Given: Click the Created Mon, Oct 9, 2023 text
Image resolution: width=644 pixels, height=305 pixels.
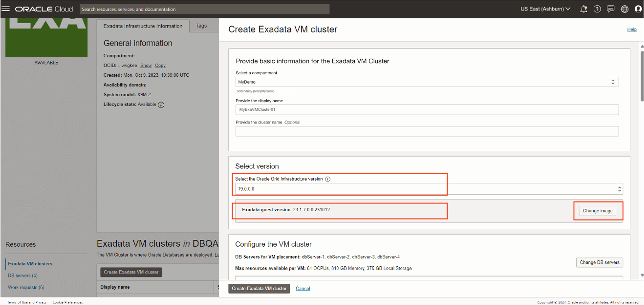Looking at the screenshot, I should click(146, 75).
